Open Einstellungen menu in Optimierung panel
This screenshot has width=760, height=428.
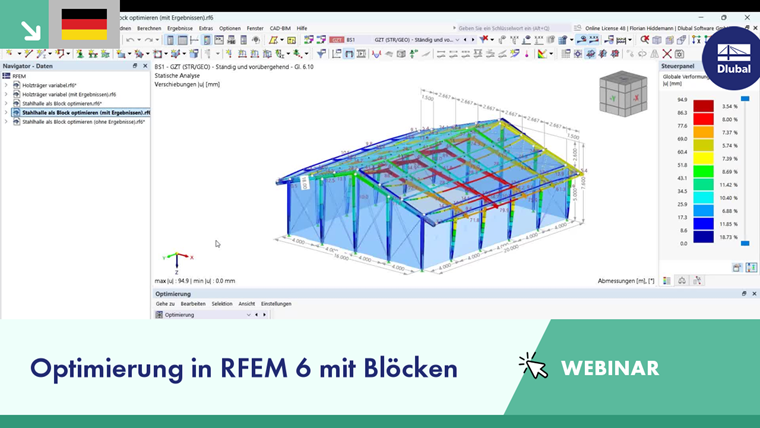click(x=276, y=304)
